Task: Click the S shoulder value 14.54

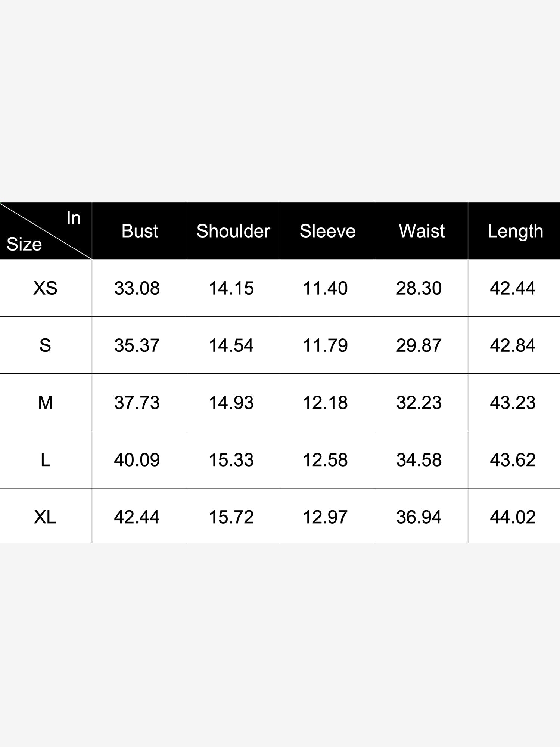Action: (231, 345)
